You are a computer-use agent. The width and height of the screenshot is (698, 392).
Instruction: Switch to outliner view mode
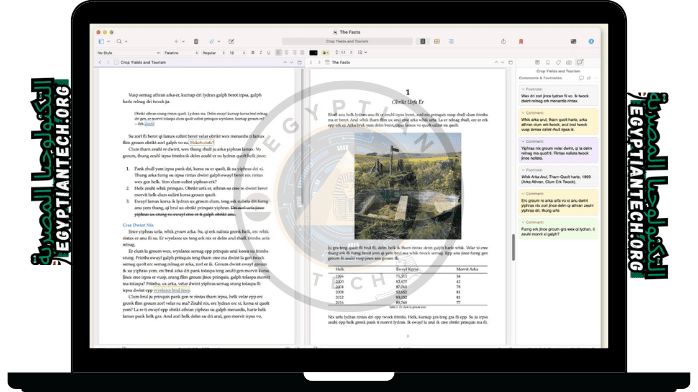pos(451,41)
